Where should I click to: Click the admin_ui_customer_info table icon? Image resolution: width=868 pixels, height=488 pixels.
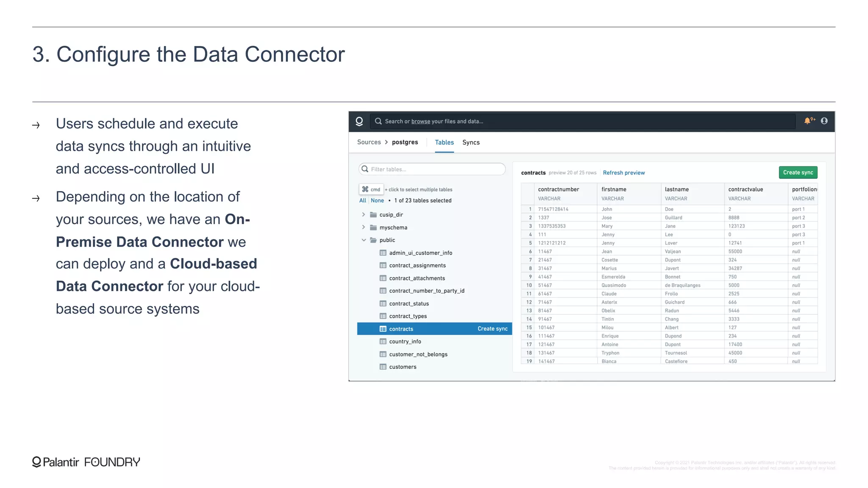(x=383, y=253)
